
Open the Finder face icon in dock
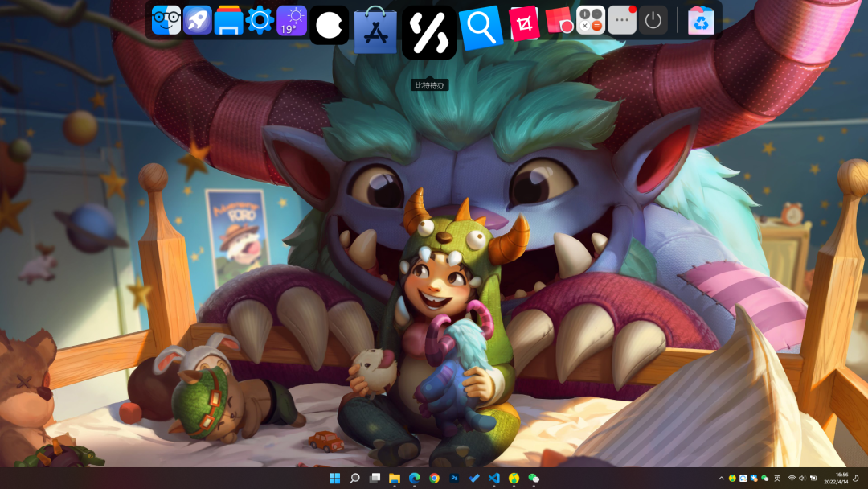click(166, 21)
